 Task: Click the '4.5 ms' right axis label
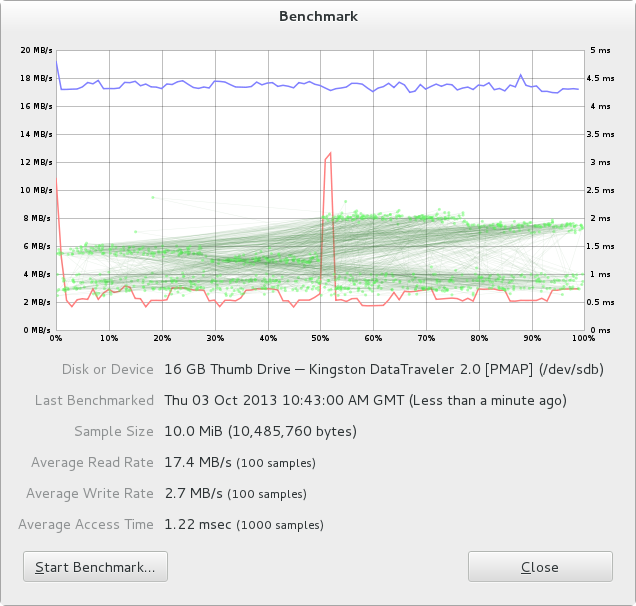(x=600, y=78)
